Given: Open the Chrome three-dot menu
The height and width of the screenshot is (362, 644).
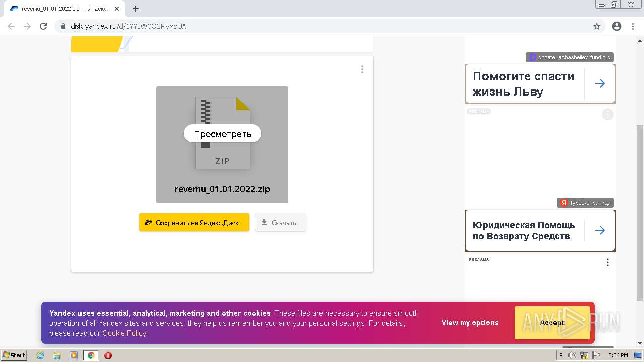Looking at the screenshot, I should click(633, 26).
